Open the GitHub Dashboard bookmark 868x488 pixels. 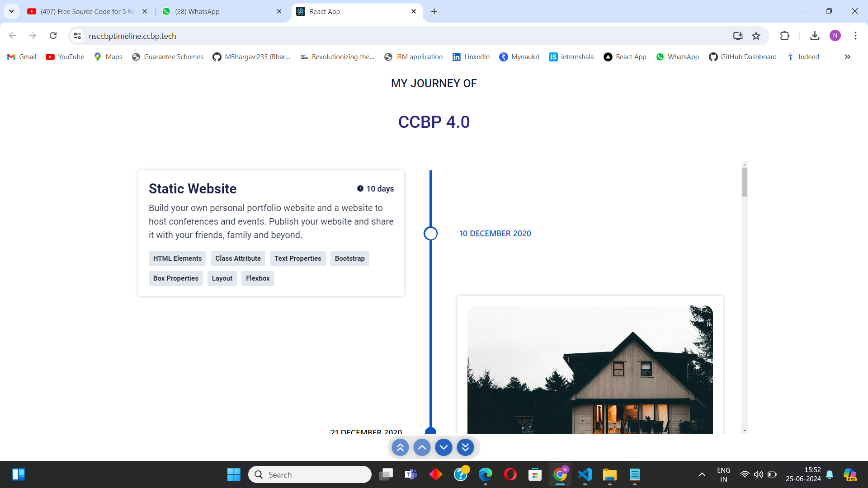pyautogui.click(x=743, y=57)
